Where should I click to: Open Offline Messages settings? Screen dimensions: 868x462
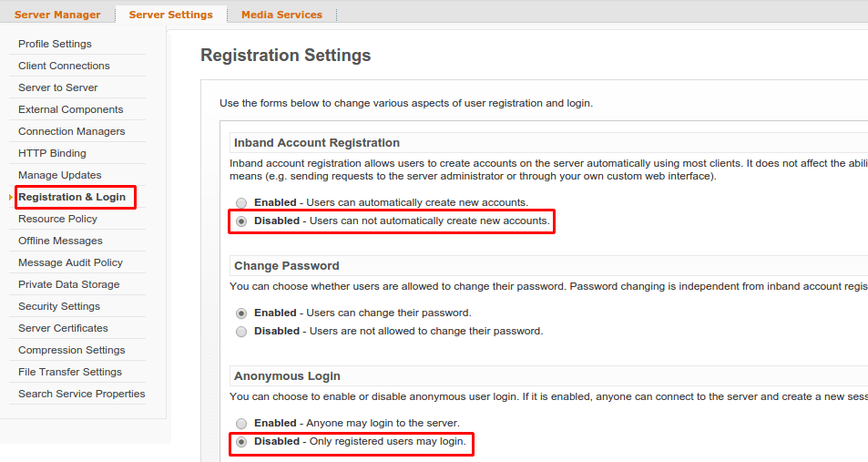[60, 241]
